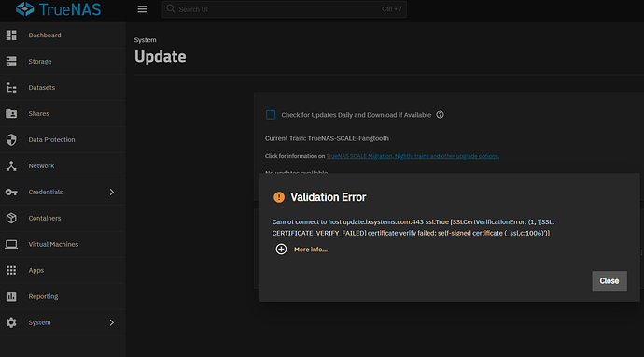Image resolution: width=644 pixels, height=357 pixels.
Task: Focus the Search UI field
Action: (x=285, y=9)
